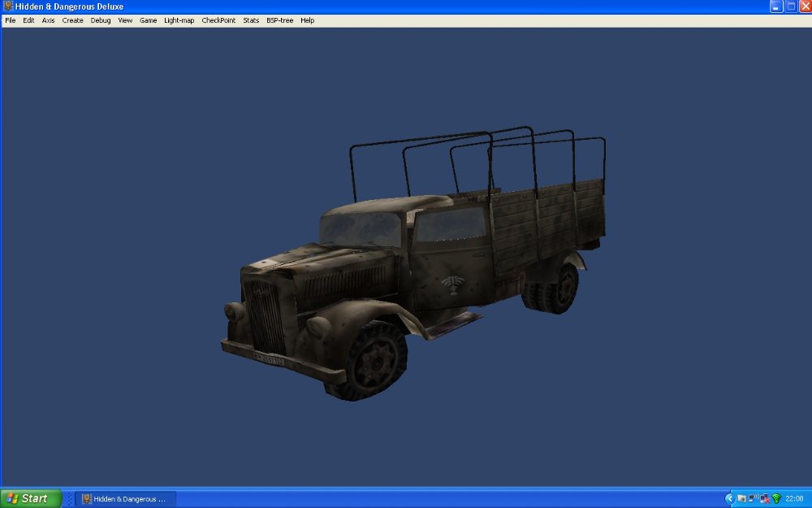Open the Help menu
The image size is (812, 508).
point(307,20)
